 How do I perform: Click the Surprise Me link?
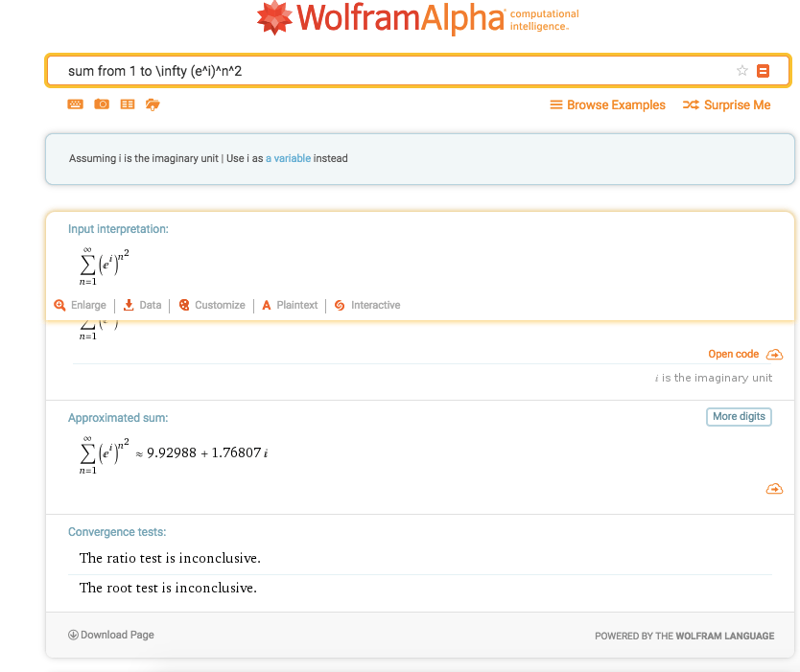(726, 105)
